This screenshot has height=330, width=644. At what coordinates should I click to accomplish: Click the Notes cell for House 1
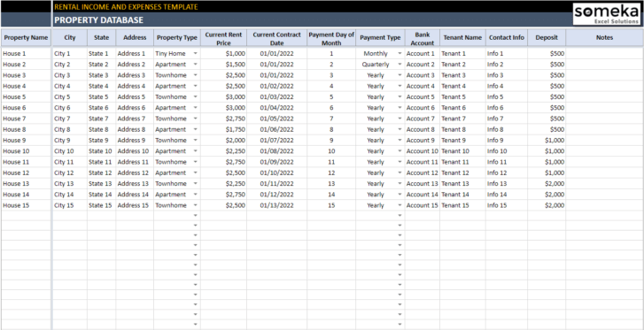(604, 53)
